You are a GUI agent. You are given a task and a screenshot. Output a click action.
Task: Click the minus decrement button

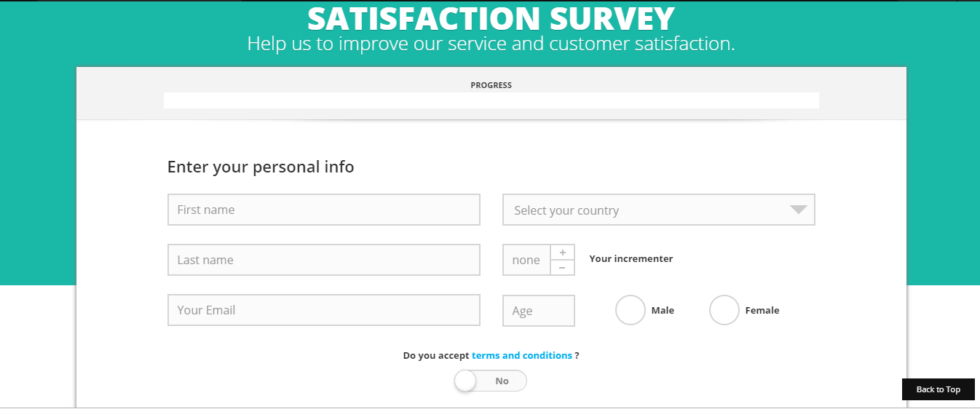coord(562,268)
